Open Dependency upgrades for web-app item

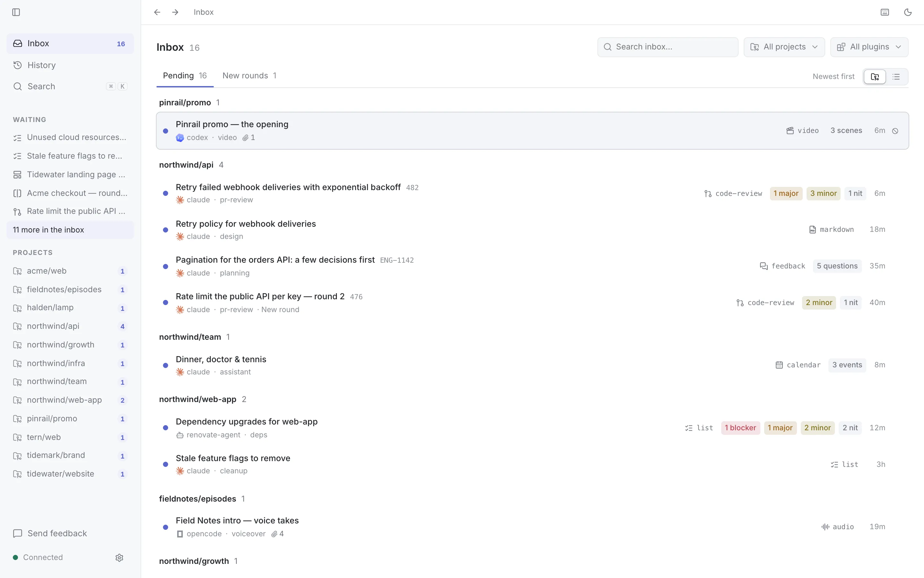(x=532, y=428)
